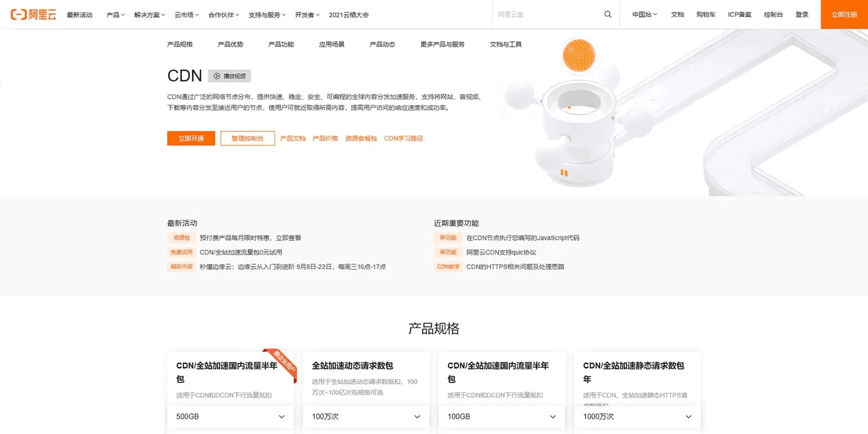The width and height of the screenshot is (868, 434).
Task: Open the 秒懂边缘云 activity link
Action: [292, 267]
